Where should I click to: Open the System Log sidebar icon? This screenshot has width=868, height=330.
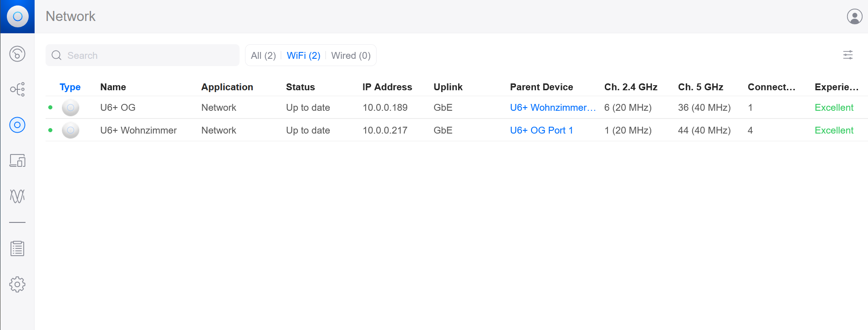(x=17, y=249)
